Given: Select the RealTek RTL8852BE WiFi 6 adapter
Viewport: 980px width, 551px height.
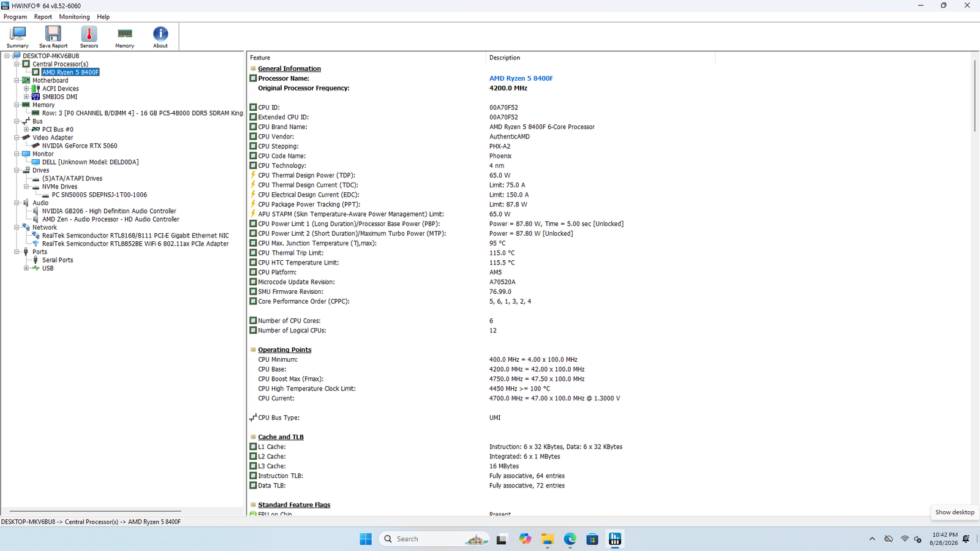Looking at the screenshot, I should coord(135,244).
